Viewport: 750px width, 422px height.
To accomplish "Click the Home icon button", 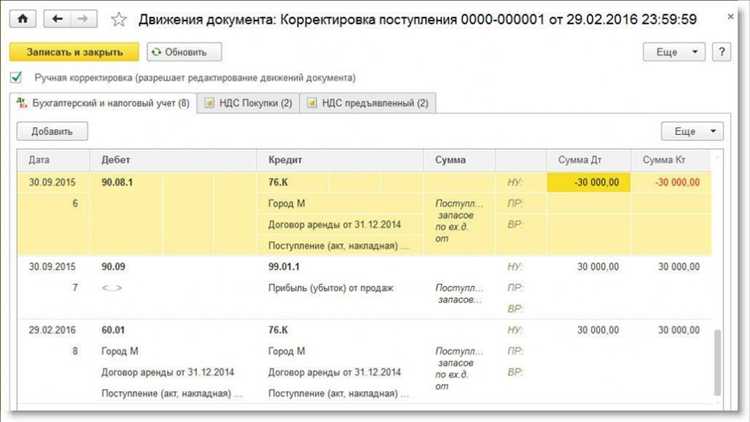I will click(22, 19).
